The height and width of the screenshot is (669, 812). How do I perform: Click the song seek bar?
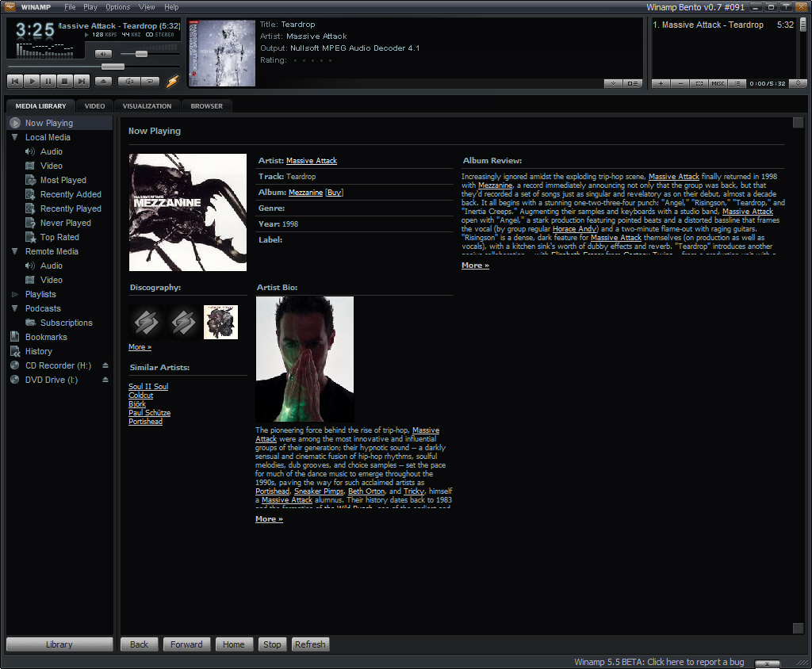point(92,67)
